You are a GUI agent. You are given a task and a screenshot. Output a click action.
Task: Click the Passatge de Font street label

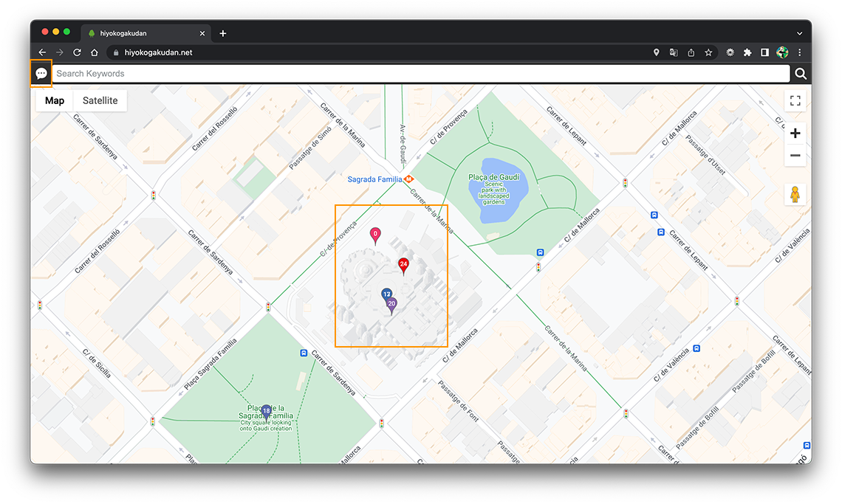pyautogui.click(x=458, y=401)
